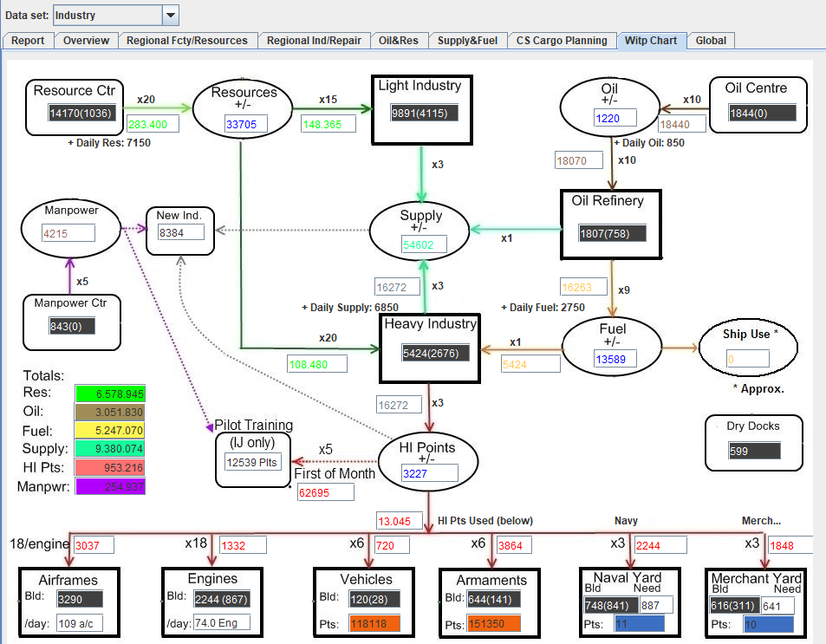
Task: Click the Naval Yard Need value 887
Action: 656,606
